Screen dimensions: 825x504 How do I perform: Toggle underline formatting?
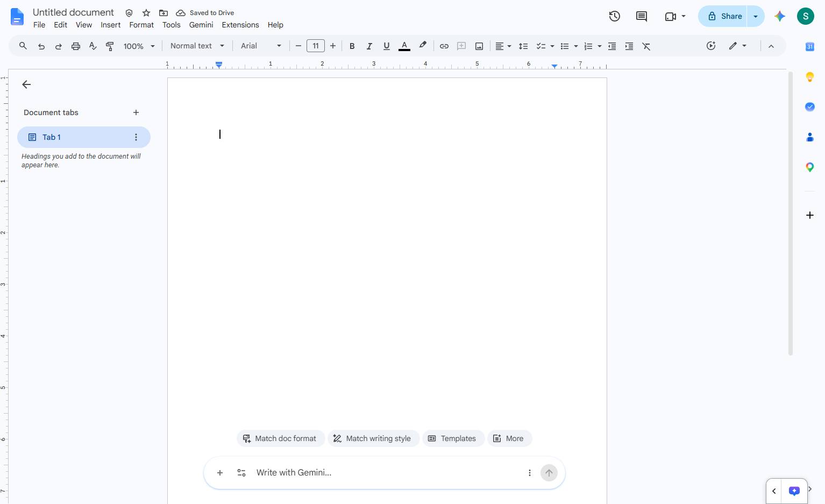[x=387, y=46]
